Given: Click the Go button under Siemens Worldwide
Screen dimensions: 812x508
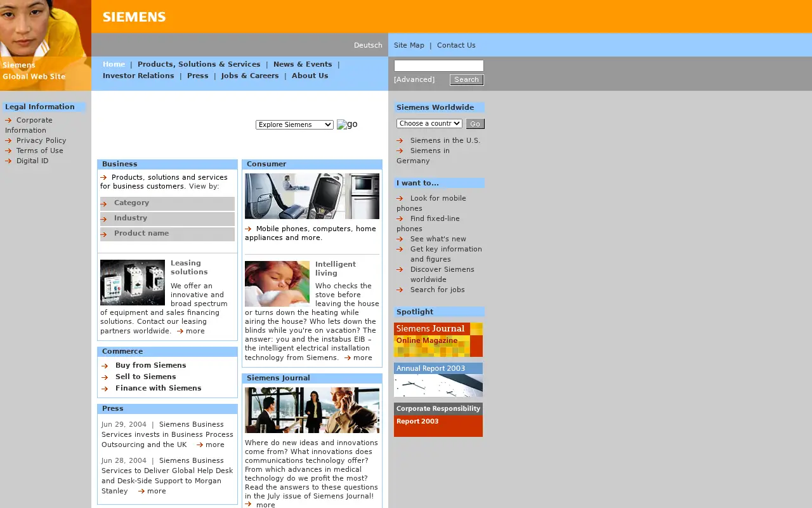Looking at the screenshot, I should [x=475, y=124].
